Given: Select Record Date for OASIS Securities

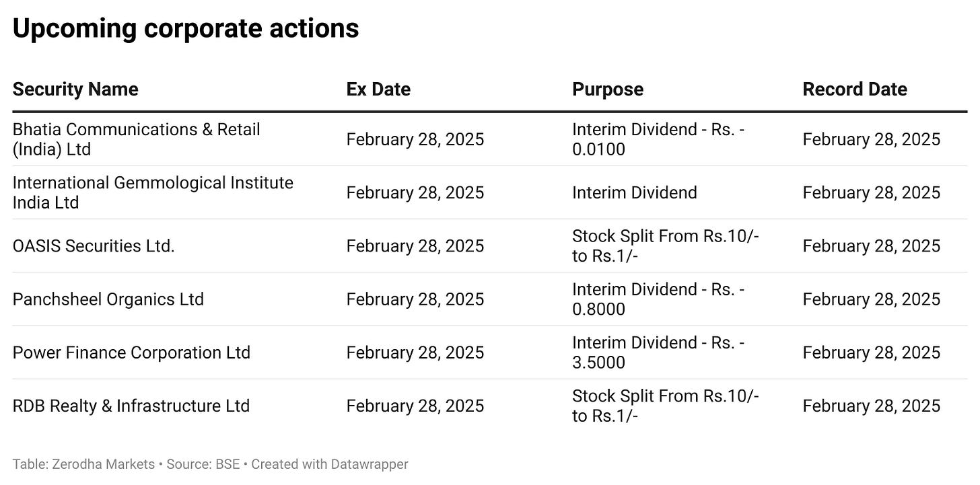Looking at the screenshot, I should coord(871,246).
